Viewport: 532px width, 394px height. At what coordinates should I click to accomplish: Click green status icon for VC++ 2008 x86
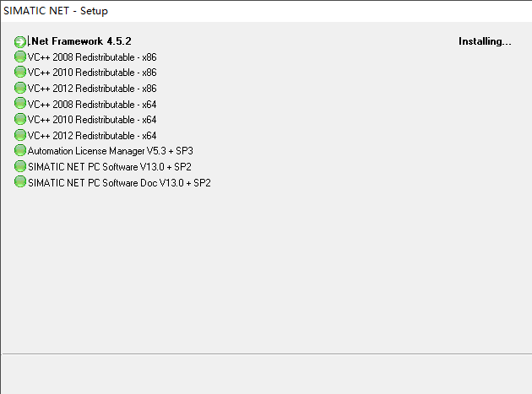coord(20,57)
